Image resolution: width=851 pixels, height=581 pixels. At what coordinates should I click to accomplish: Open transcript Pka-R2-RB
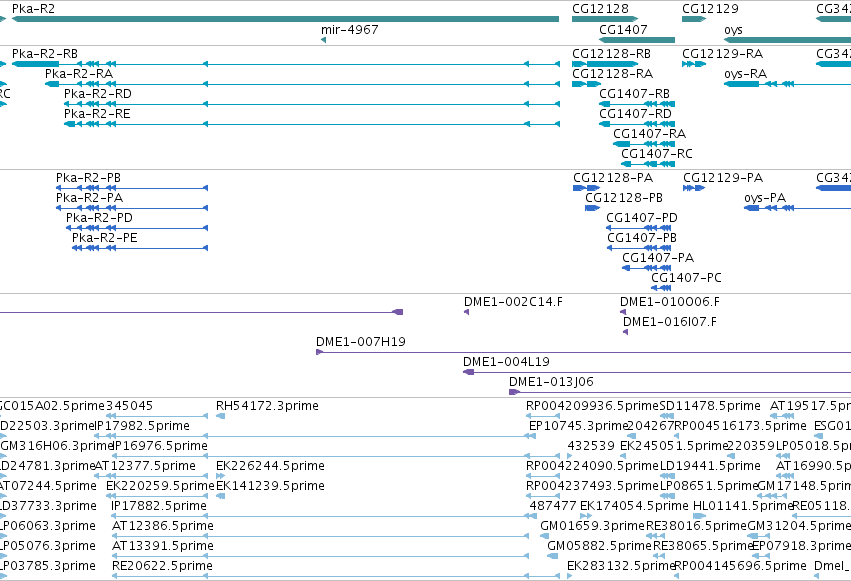(45, 54)
